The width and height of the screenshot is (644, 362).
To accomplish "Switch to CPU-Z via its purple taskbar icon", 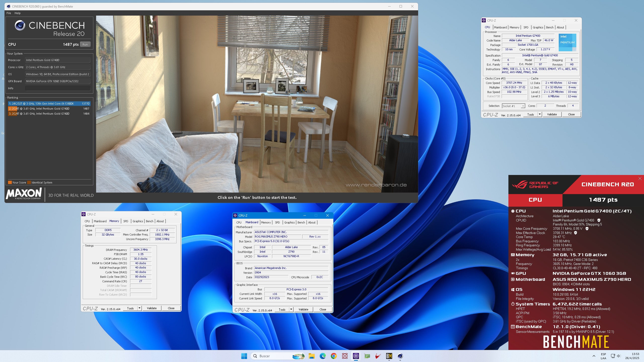I will [356, 356].
